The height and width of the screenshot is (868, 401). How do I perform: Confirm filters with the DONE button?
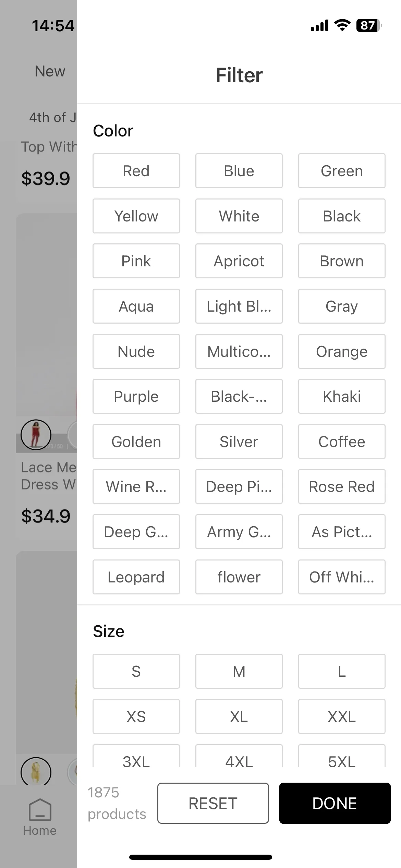pyautogui.click(x=335, y=803)
